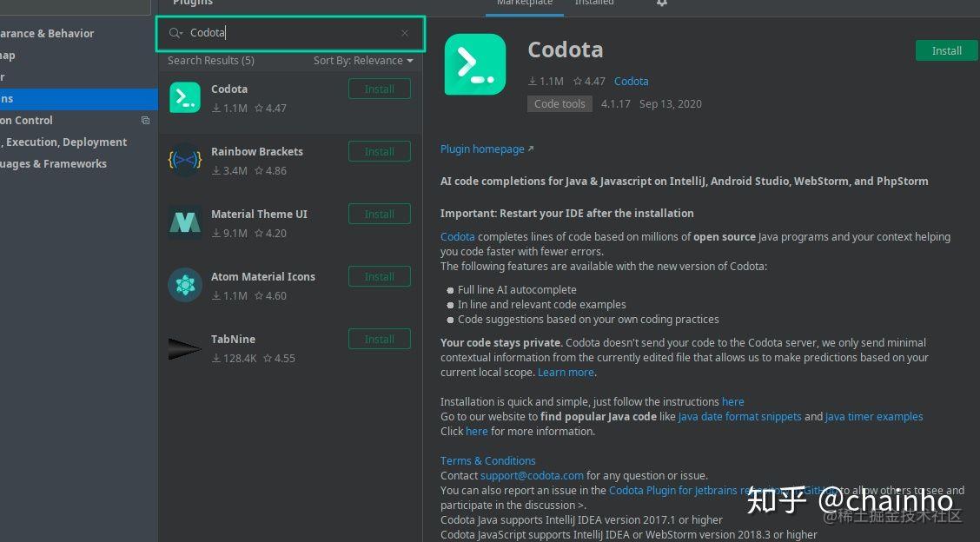This screenshot has height=542, width=980.
Task: Click the Codota link in description paragraph
Action: (458, 237)
